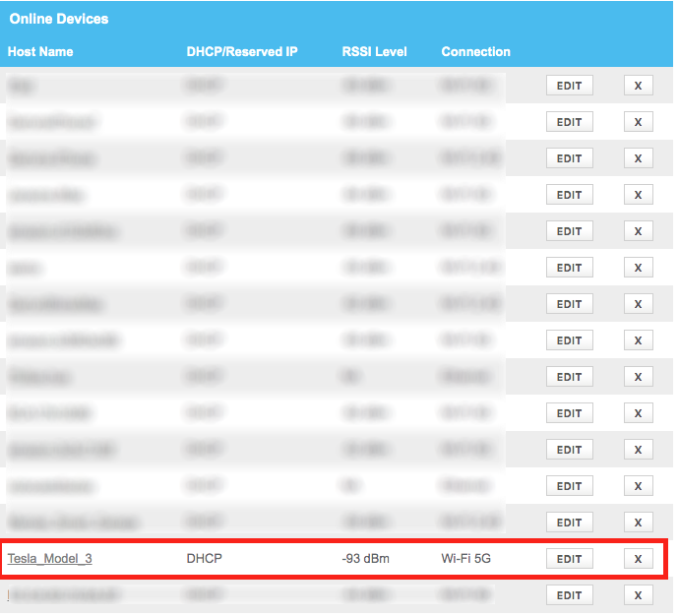The height and width of the screenshot is (616, 679).
Task: Click EDIT in the row above Tesla_Model_3
Action: 569,523
